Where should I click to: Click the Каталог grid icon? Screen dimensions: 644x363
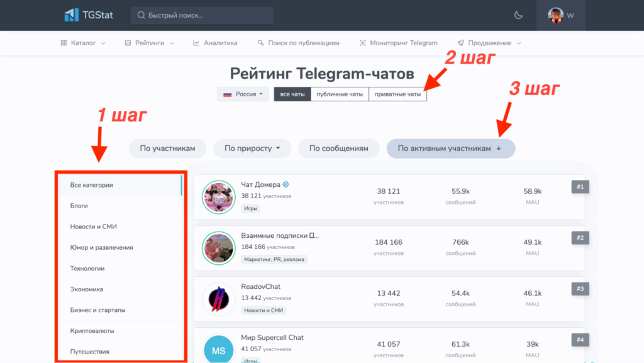click(x=64, y=43)
